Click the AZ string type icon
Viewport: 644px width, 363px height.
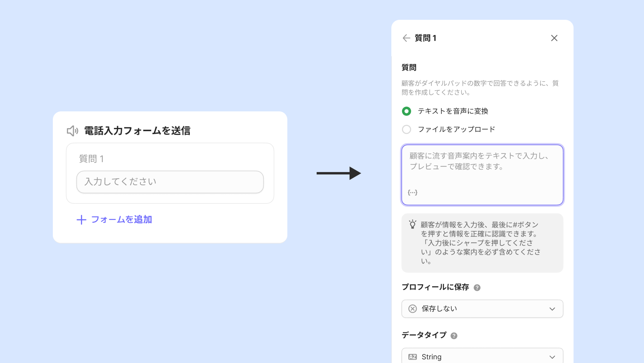[x=412, y=357]
